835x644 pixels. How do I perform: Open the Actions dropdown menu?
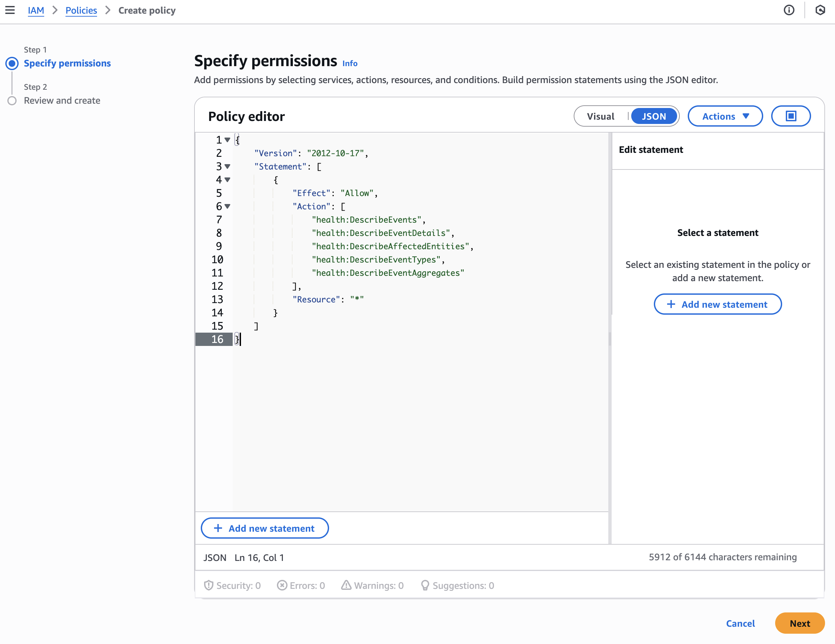(725, 116)
